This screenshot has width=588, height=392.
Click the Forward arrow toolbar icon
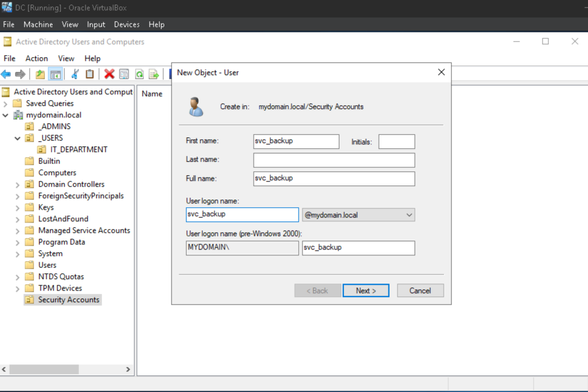point(21,74)
